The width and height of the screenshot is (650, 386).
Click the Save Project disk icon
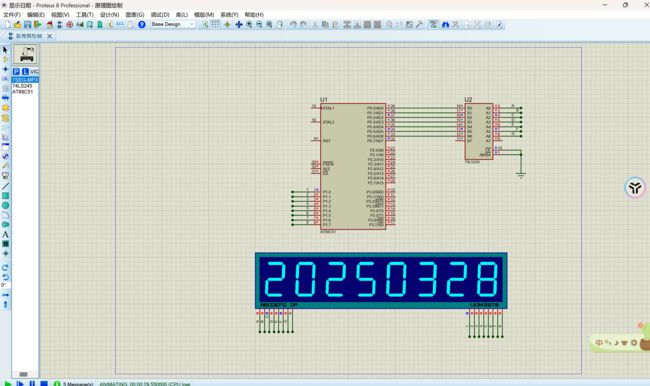click(x=27, y=24)
